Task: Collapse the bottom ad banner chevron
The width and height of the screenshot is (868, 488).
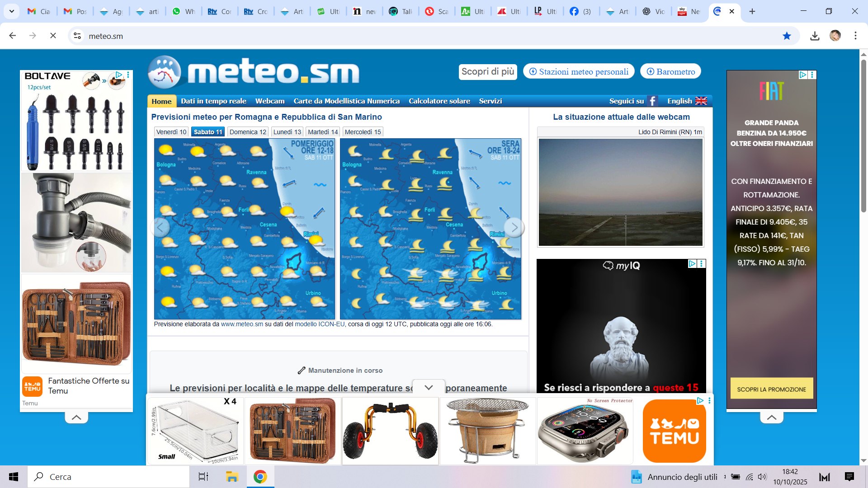Action: tap(429, 387)
